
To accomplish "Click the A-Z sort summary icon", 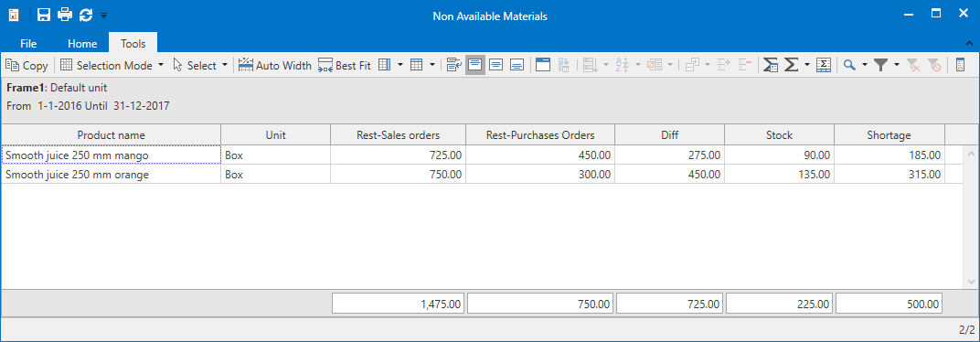I will (622, 65).
